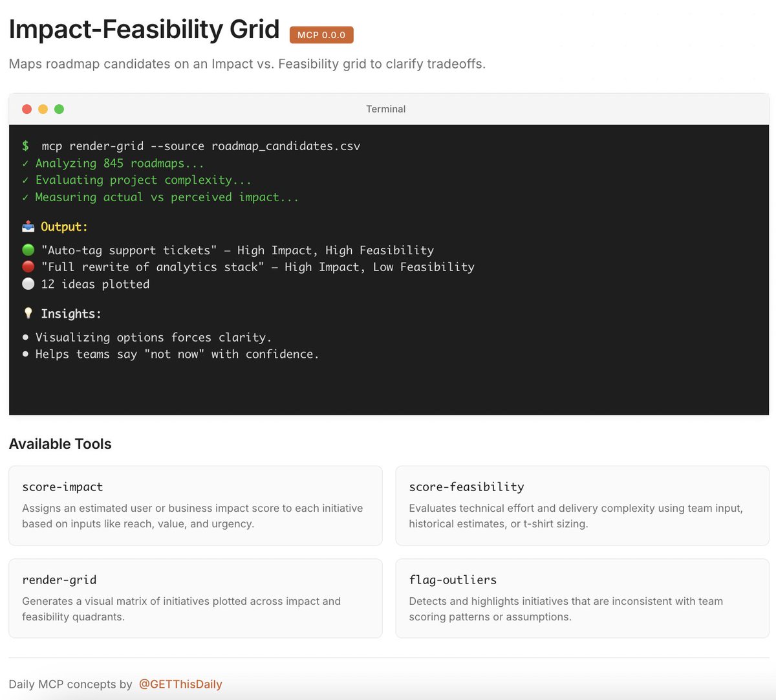Click the red close dot in Terminal
The height and width of the screenshot is (700, 776).
[x=27, y=109]
